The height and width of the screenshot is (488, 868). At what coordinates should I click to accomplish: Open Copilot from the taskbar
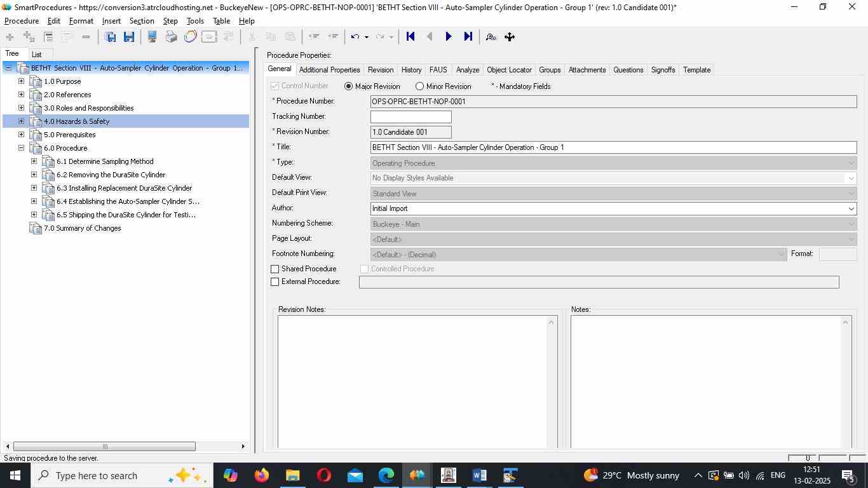pyautogui.click(x=230, y=475)
